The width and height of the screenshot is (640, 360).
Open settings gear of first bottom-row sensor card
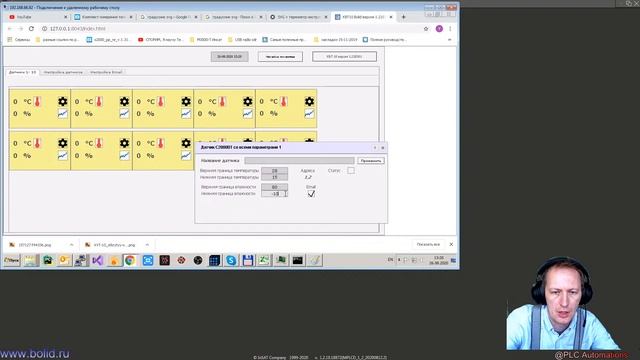pyautogui.click(x=62, y=143)
